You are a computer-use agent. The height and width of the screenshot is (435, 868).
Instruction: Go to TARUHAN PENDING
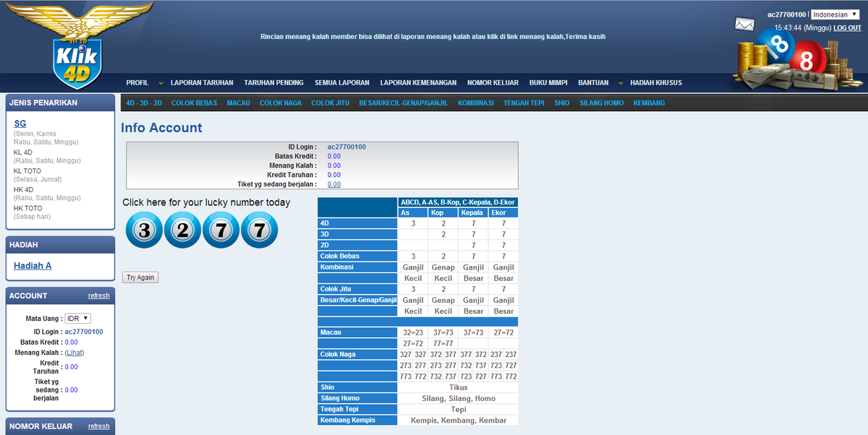tap(274, 83)
